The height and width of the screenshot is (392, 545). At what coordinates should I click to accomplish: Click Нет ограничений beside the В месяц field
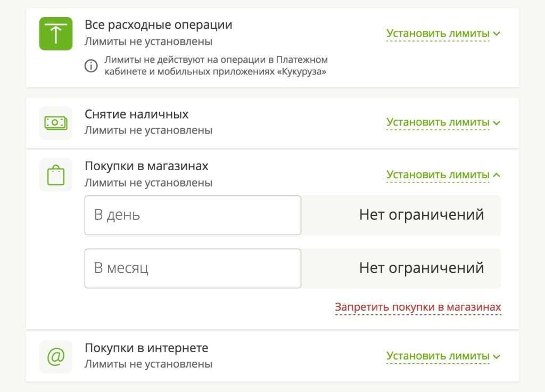[x=421, y=268]
